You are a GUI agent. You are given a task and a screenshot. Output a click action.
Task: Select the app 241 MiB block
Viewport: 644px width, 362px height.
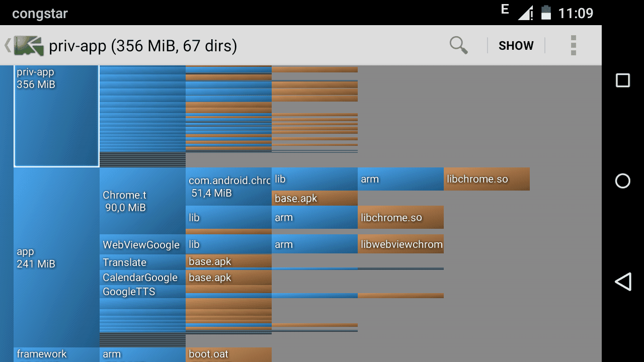pos(56,257)
